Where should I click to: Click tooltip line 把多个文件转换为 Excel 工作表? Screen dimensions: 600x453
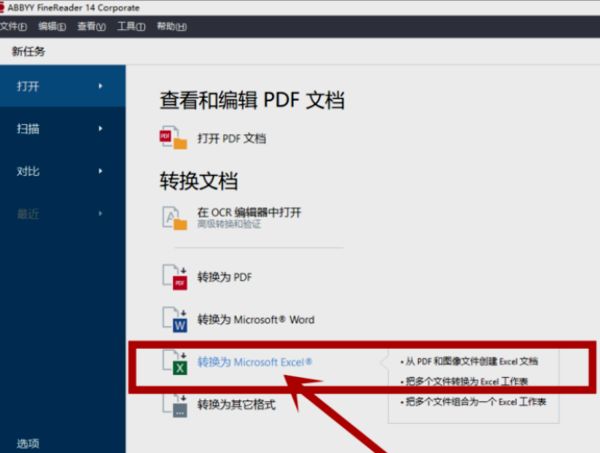(464, 381)
